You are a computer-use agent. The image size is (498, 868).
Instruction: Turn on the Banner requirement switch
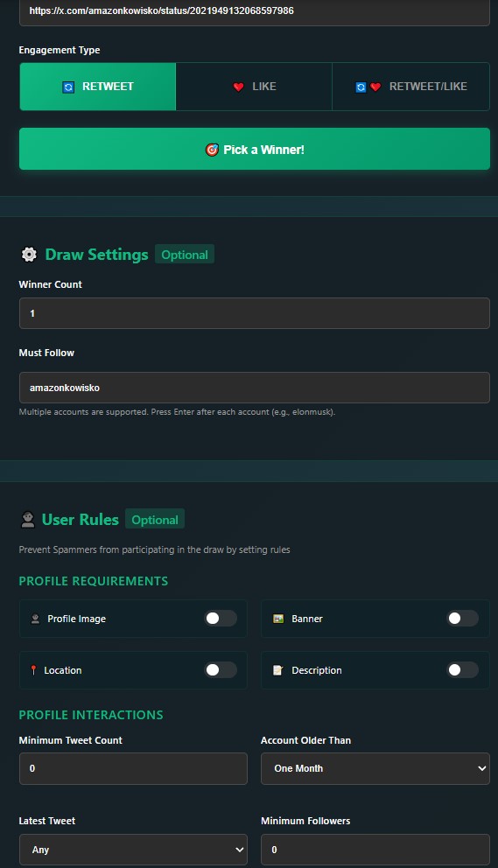pyautogui.click(x=462, y=619)
